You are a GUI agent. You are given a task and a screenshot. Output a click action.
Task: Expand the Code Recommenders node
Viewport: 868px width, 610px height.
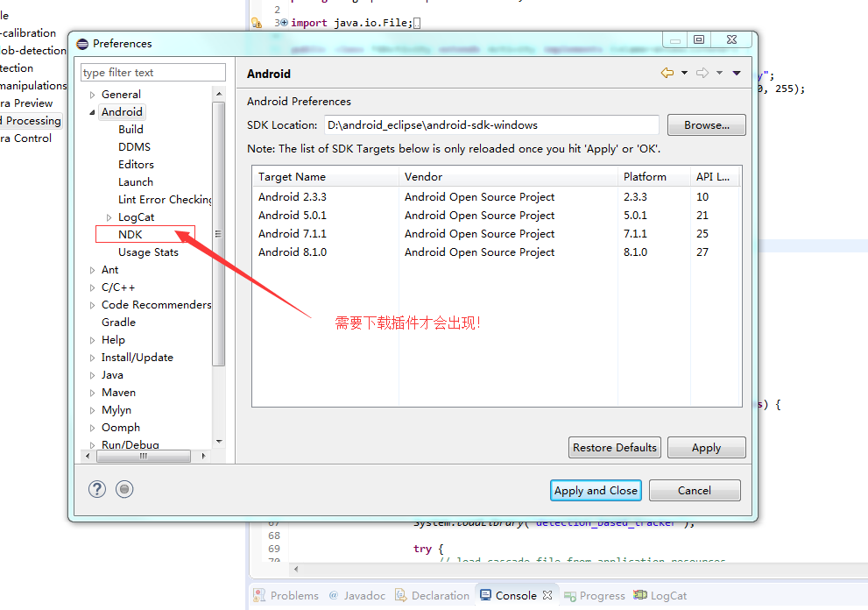[x=93, y=305]
